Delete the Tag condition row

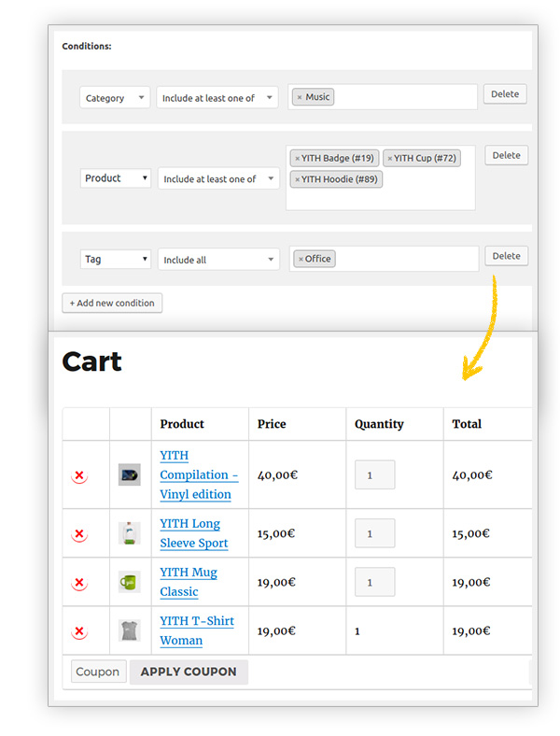506,256
